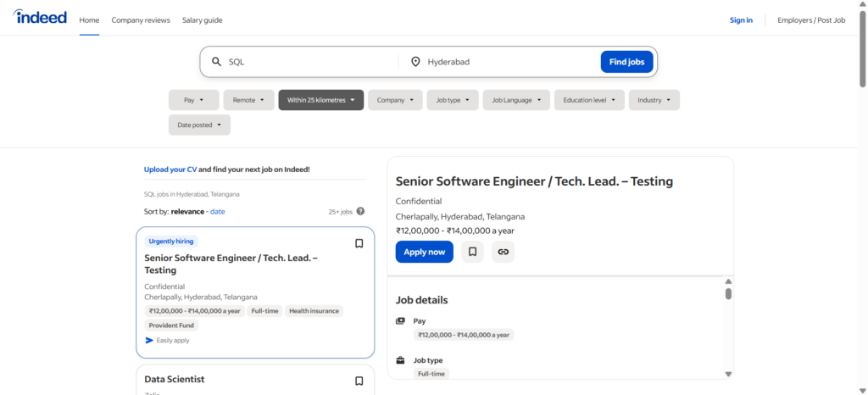Open the Senior Software Engineer job card title
868x395 pixels.
(x=231, y=264)
